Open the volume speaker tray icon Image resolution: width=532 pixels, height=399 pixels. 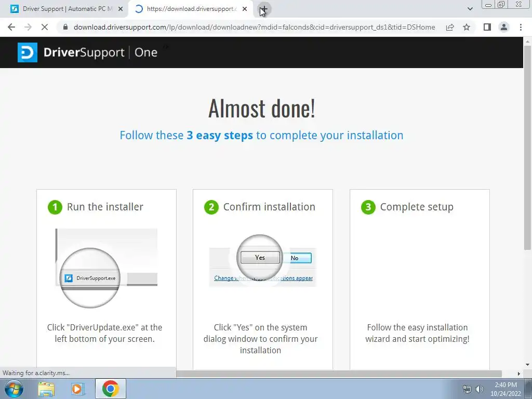[480, 389]
